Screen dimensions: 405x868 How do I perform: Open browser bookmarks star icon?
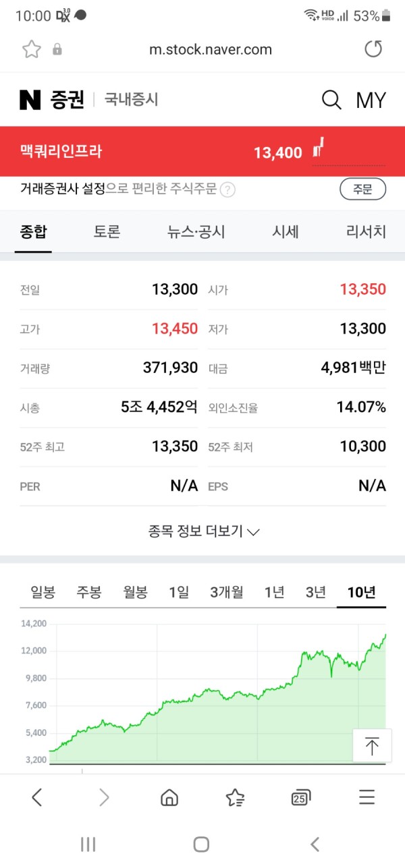click(235, 798)
